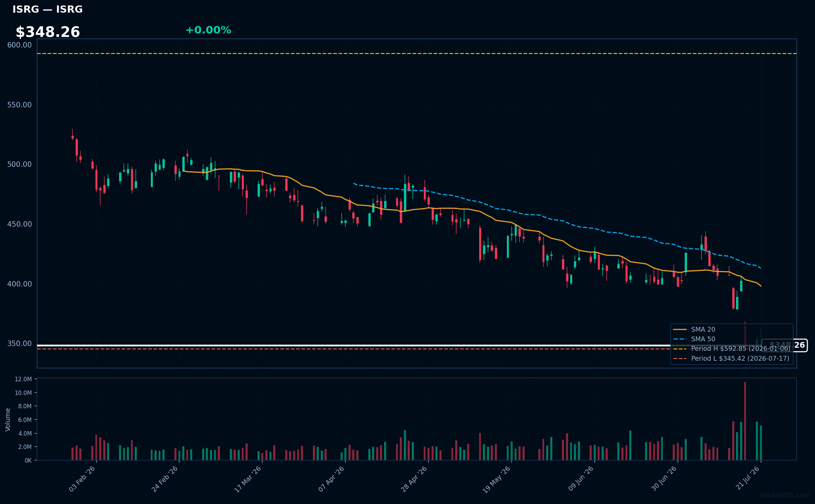Click the "19 May '26" date label

coord(497,479)
